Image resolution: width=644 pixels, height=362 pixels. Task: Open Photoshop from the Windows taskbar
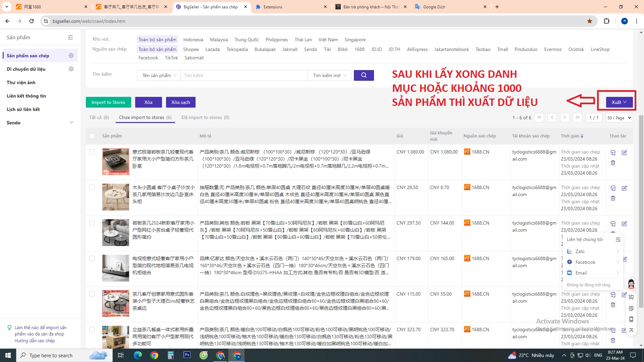187,355
